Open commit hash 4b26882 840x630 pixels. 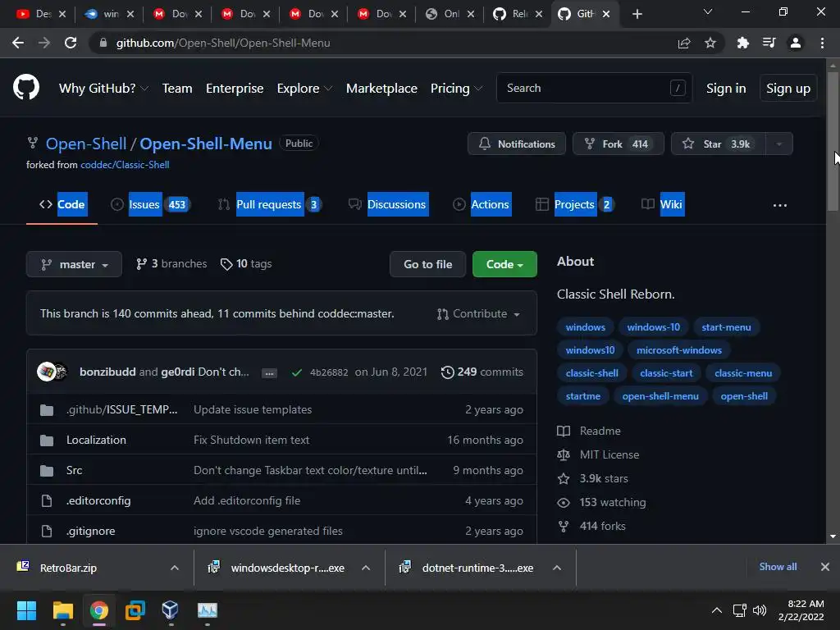[329, 372]
